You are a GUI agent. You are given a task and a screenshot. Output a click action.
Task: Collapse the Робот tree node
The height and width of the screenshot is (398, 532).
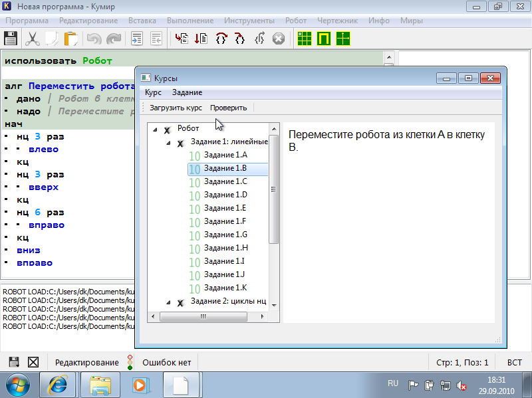[155, 129]
